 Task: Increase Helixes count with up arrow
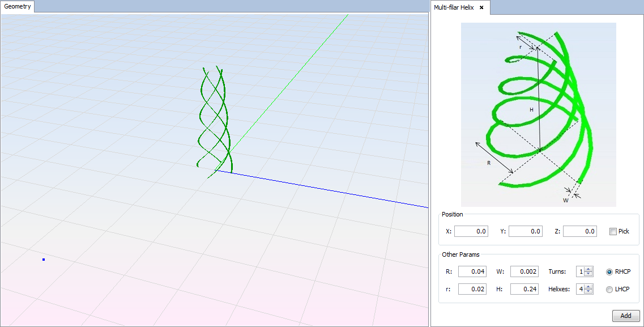click(x=588, y=287)
